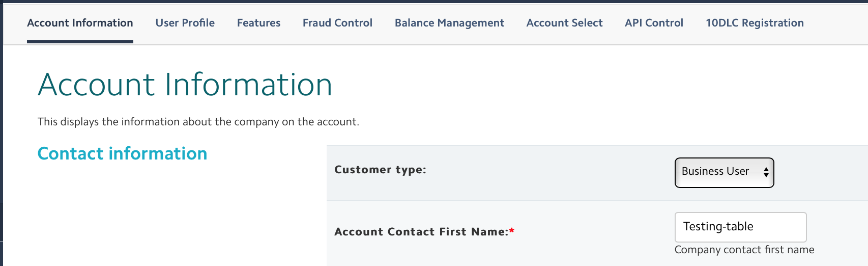The width and height of the screenshot is (868, 266).
Task: Open the API Control tab
Action: click(654, 23)
